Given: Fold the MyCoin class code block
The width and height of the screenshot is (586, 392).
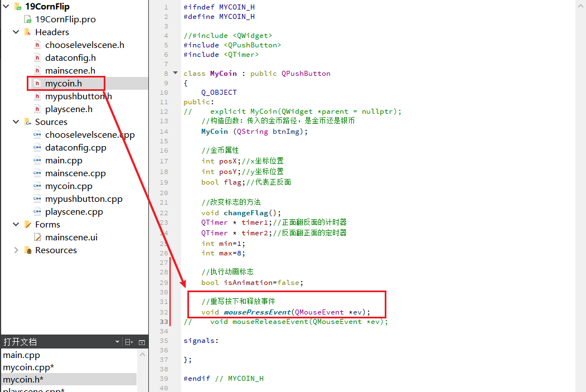Looking at the screenshot, I should [175, 73].
